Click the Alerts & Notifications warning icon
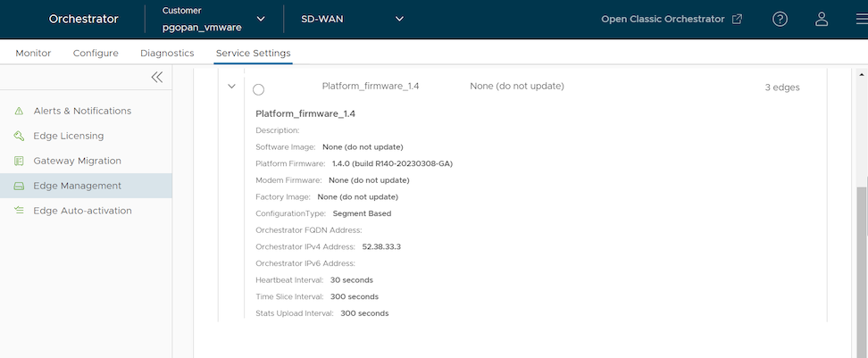Screen dimensions: 868x358 pos(19,112)
